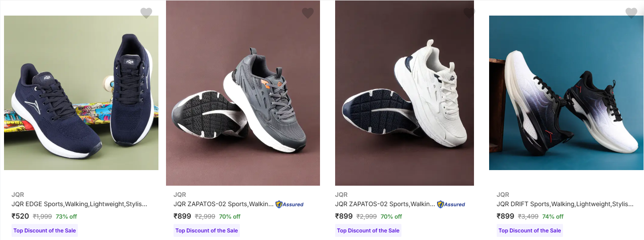Toggle wishlist heart on JQR DRIFT shoe
644x240 pixels.
(631, 13)
